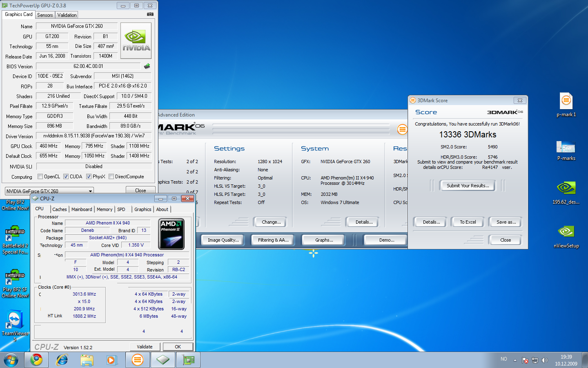Switch to Caches tab in CPU-Z

tap(60, 209)
